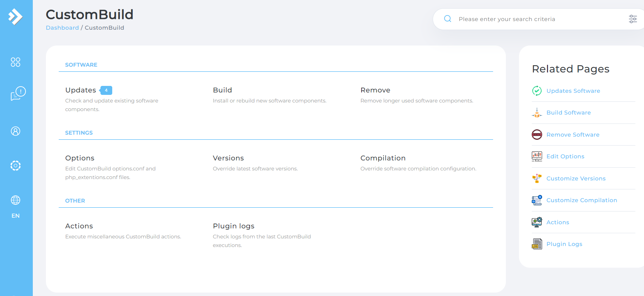Click the Dashboard breadcrumb link
The width and height of the screenshot is (644, 296).
(x=62, y=28)
